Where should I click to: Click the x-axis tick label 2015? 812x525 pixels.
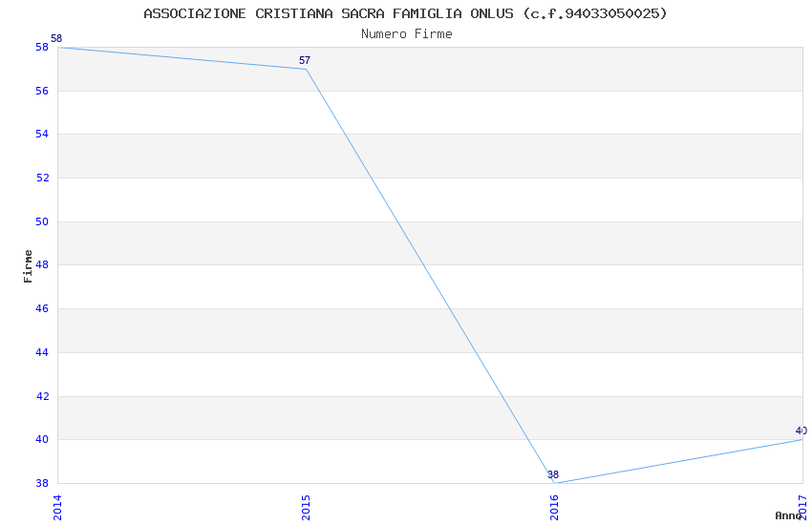306,508
